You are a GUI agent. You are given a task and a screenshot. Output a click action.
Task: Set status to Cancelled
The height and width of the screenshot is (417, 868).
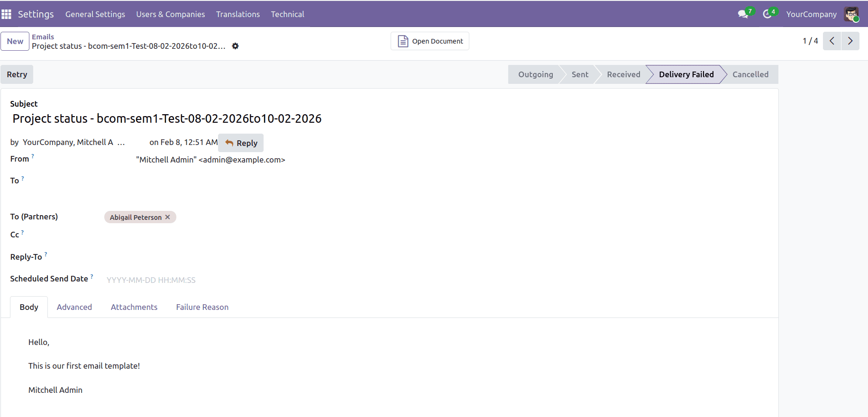coord(750,74)
